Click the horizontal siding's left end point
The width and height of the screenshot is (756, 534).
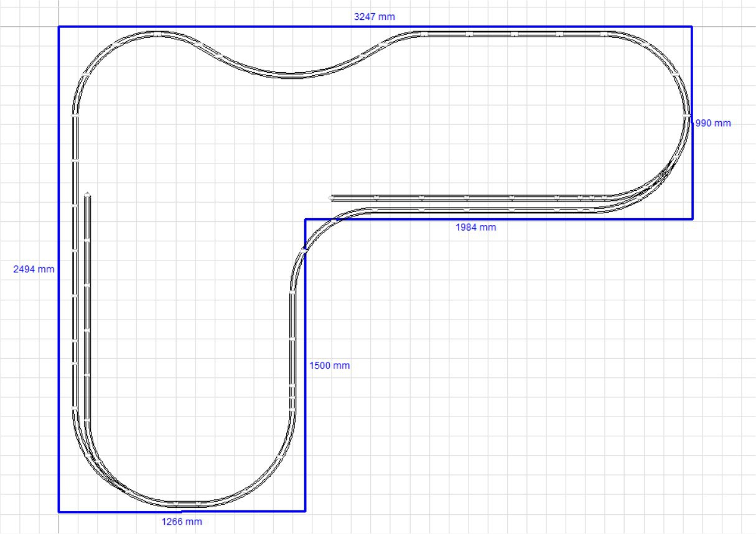pyautogui.click(x=331, y=198)
